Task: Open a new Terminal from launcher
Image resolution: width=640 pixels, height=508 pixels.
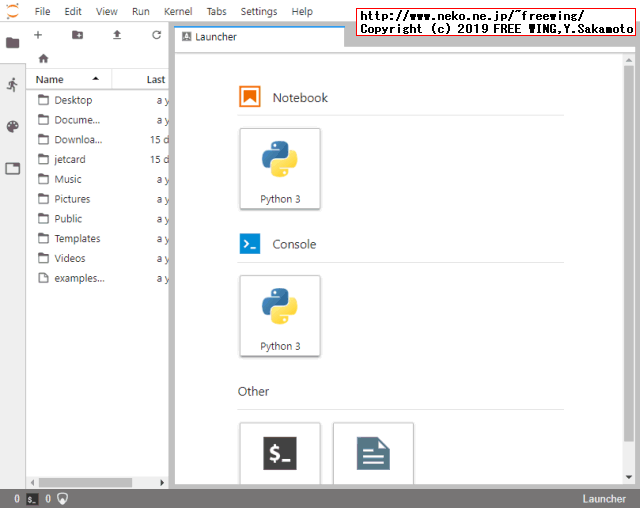Action: pyautogui.click(x=280, y=453)
